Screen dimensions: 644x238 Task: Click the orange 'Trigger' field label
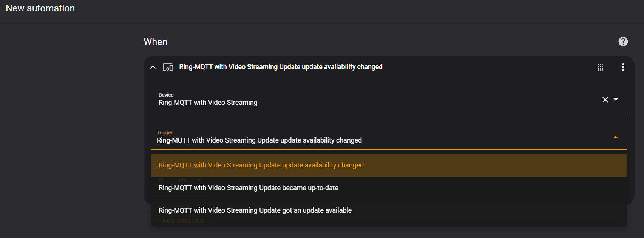pyautogui.click(x=165, y=132)
